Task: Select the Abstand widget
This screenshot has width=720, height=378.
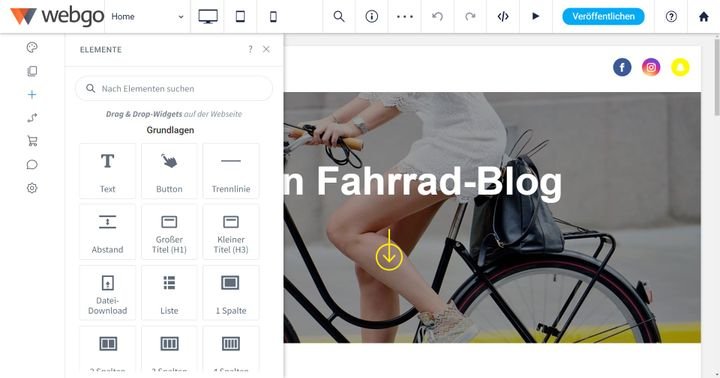Action: point(107,232)
